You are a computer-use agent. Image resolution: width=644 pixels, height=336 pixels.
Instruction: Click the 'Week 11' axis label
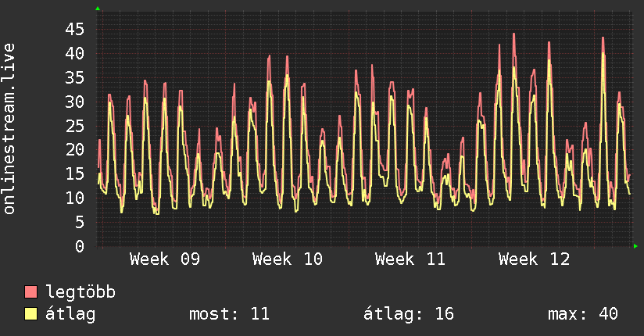tap(410, 259)
